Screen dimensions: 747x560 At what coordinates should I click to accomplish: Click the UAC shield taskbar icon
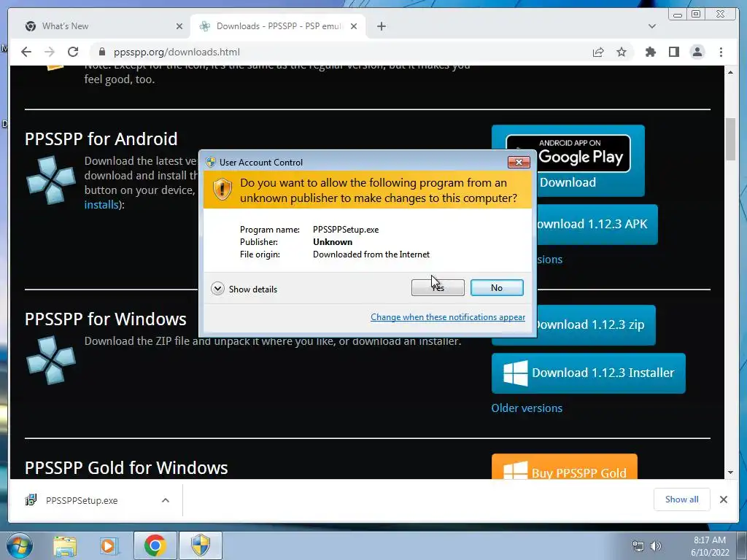click(201, 545)
